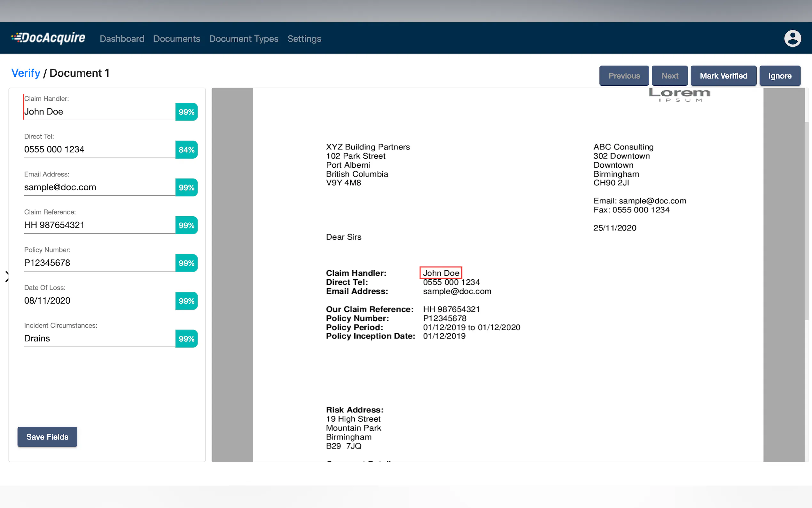Go to the Documents page
This screenshot has width=812, height=508.
pyautogui.click(x=176, y=39)
